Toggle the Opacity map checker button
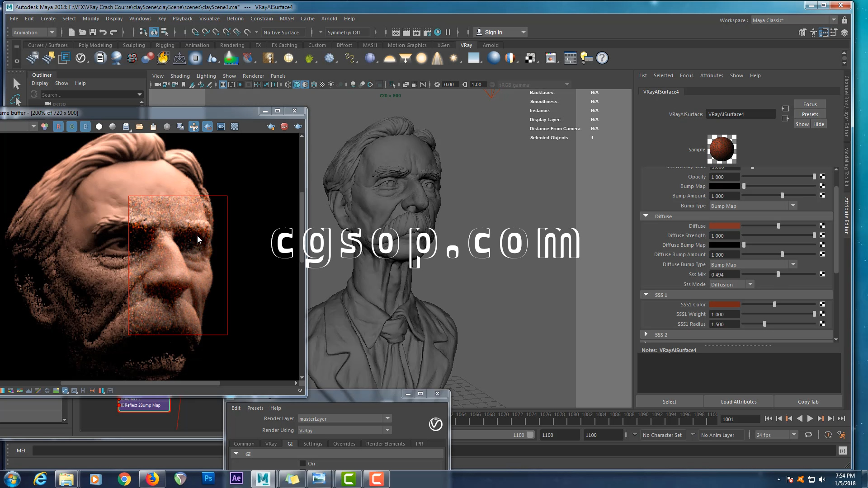This screenshot has width=868, height=488. coord(822,177)
